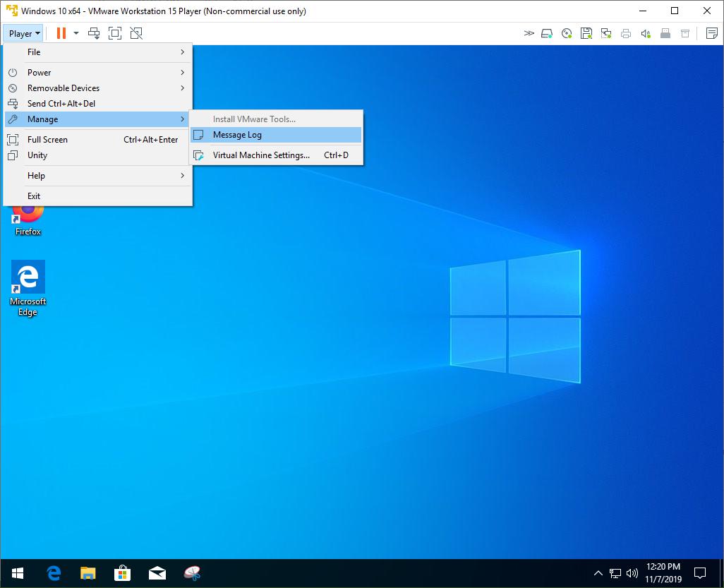The image size is (724, 588).
Task: Open the Player menu
Action: [x=22, y=32]
